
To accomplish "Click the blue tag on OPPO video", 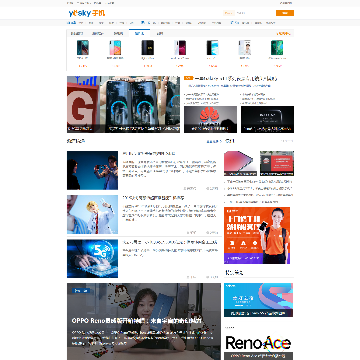I will pos(81,291).
